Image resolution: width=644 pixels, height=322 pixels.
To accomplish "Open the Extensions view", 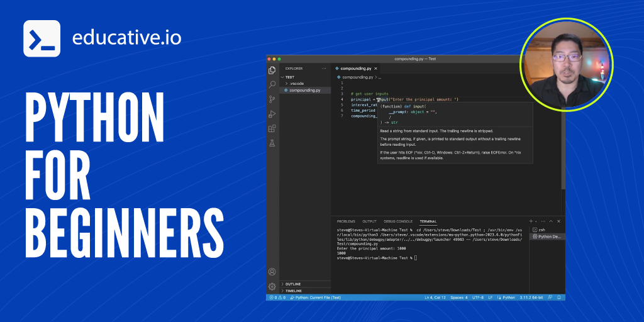I will (x=272, y=129).
